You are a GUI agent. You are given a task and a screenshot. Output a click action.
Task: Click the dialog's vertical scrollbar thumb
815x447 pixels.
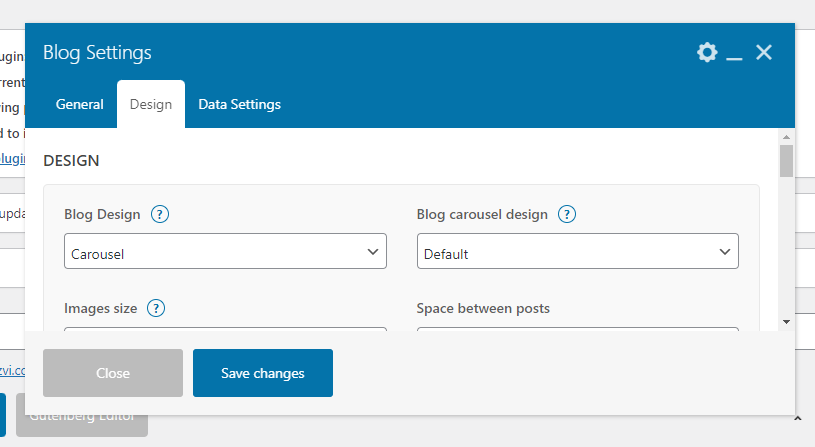pyautogui.click(x=787, y=160)
